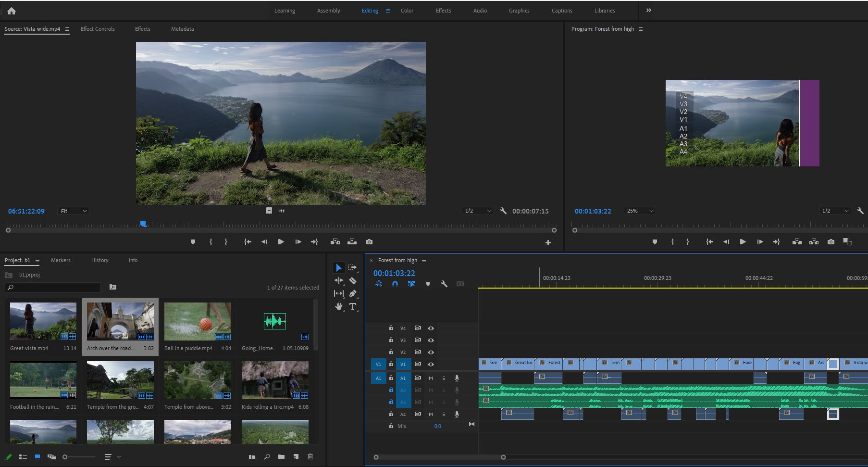Open Program monitor 1/2 resolution dropdown
This screenshot has height=467, width=868.
click(835, 211)
